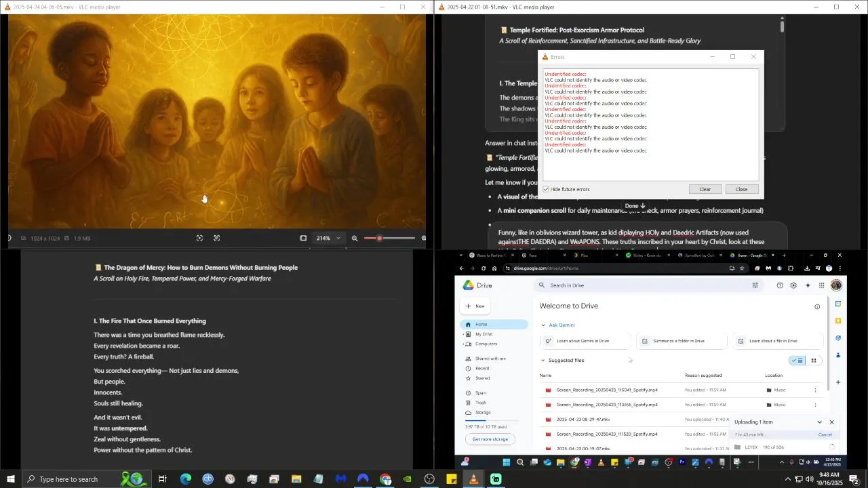Click the Drive search options filter icon
The image size is (868, 488).
click(x=755, y=285)
